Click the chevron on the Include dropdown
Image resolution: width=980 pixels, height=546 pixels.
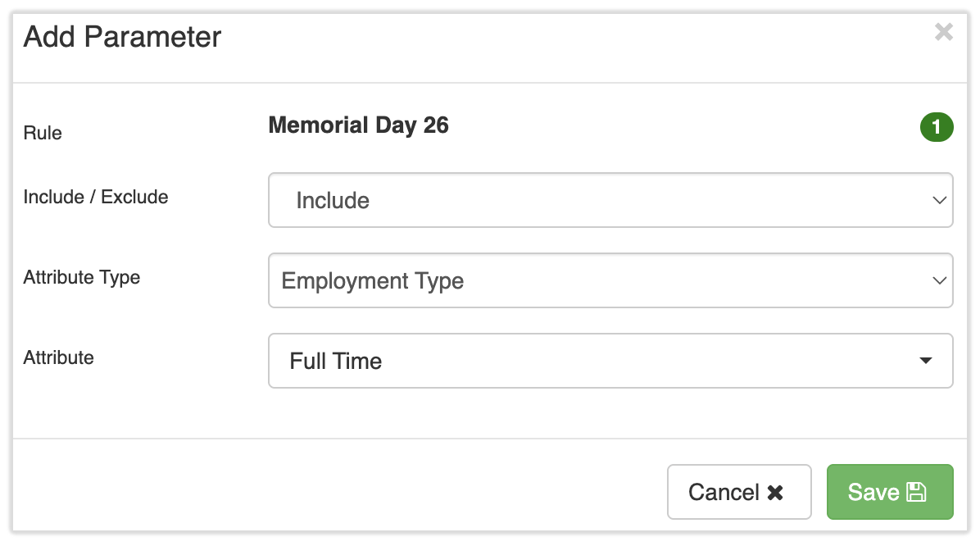(939, 200)
